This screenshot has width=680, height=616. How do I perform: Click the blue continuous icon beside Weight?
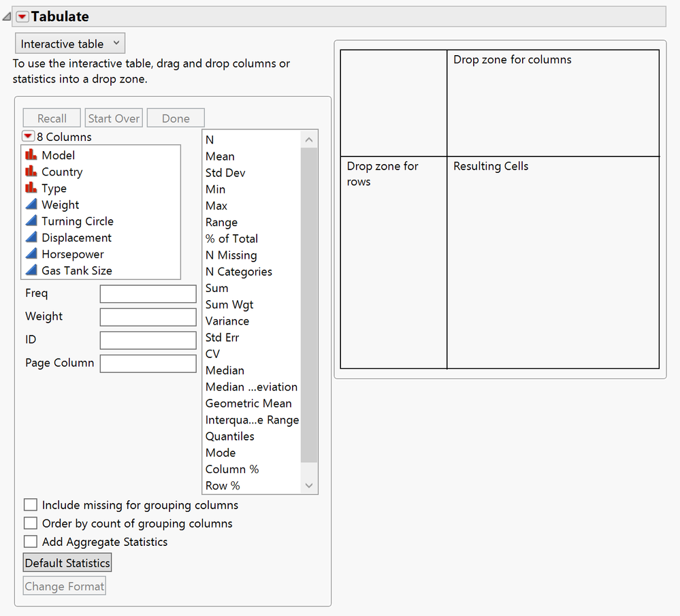click(31, 204)
